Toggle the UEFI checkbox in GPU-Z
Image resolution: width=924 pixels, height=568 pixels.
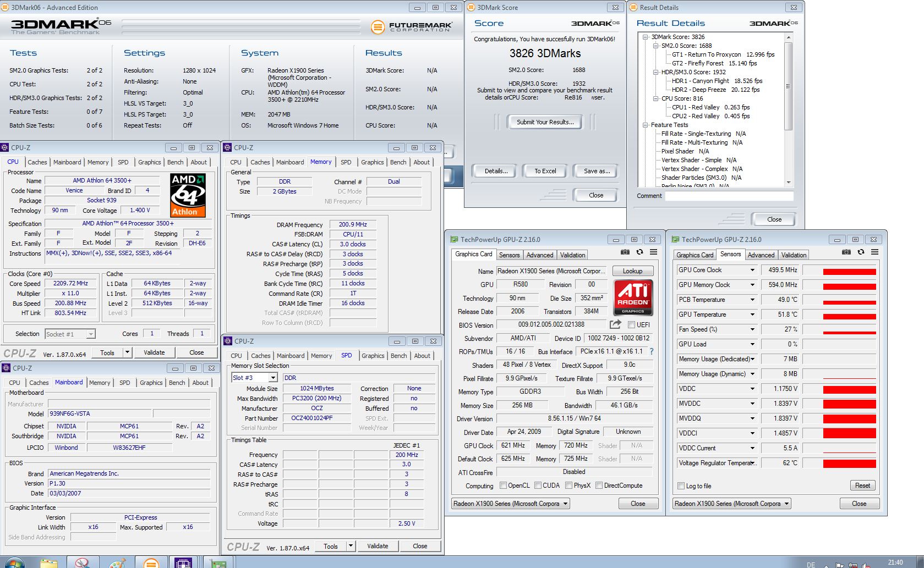pos(631,325)
